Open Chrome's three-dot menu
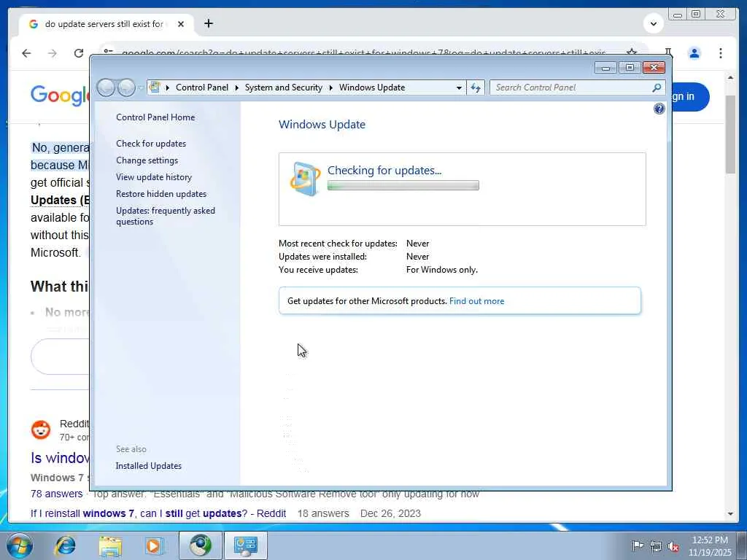Viewport: 747px width, 560px height. 720,53
